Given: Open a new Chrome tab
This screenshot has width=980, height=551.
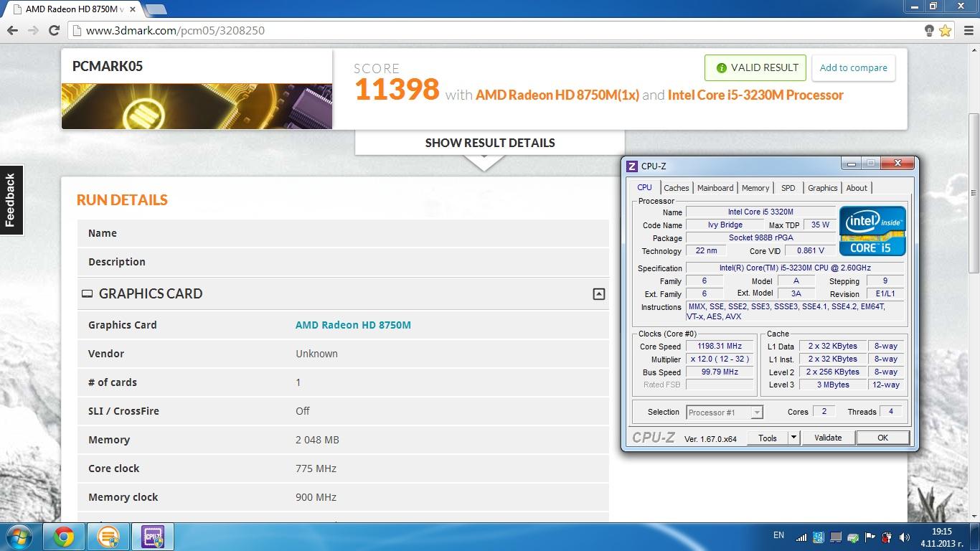Looking at the screenshot, I should coord(155,9).
